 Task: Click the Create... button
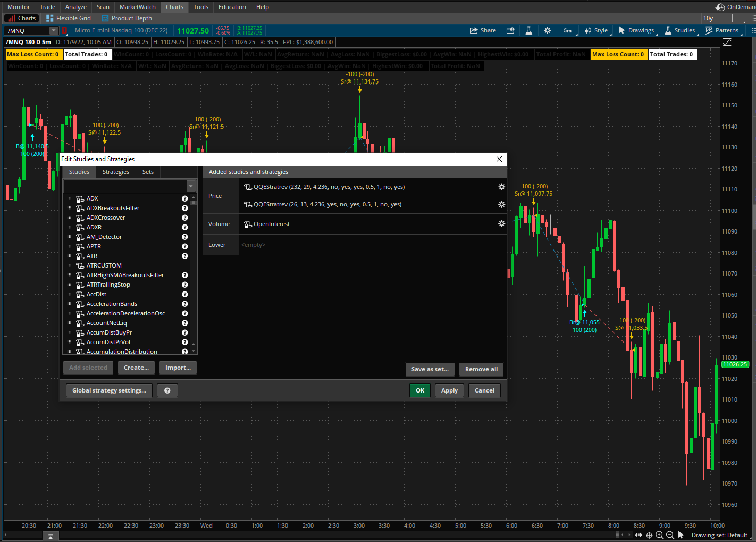[x=137, y=368]
